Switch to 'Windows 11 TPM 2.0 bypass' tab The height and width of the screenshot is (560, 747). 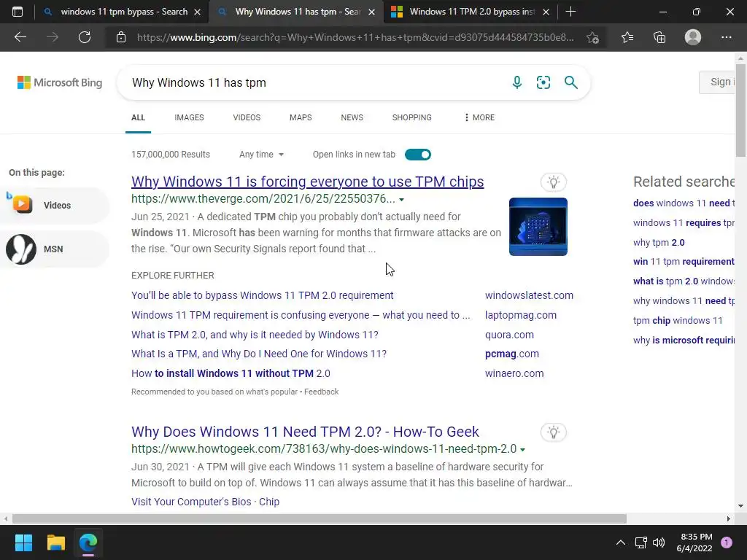coord(471,12)
